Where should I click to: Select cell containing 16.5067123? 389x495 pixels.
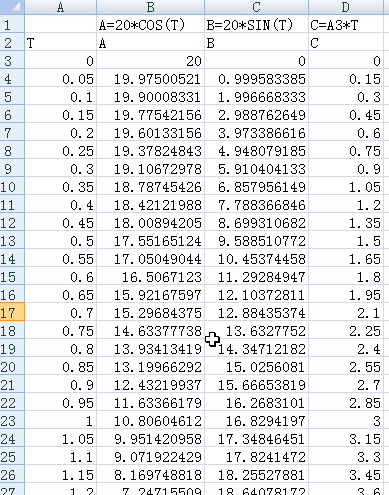point(150,276)
